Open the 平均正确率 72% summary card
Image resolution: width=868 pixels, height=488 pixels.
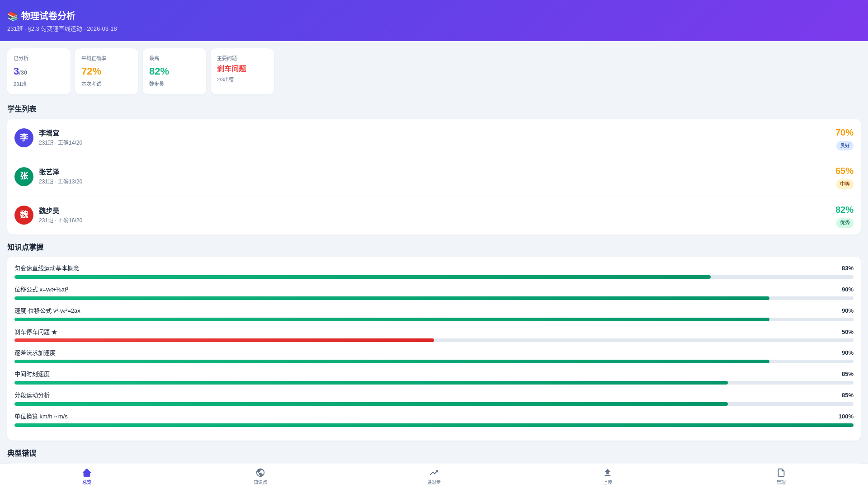click(107, 71)
